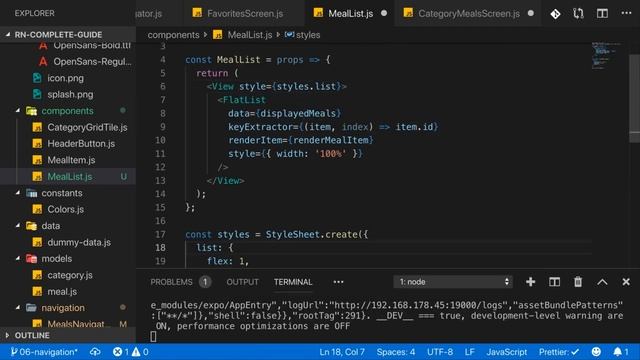
Task: Add a new terminal with the plus icon
Action: pos(530,282)
